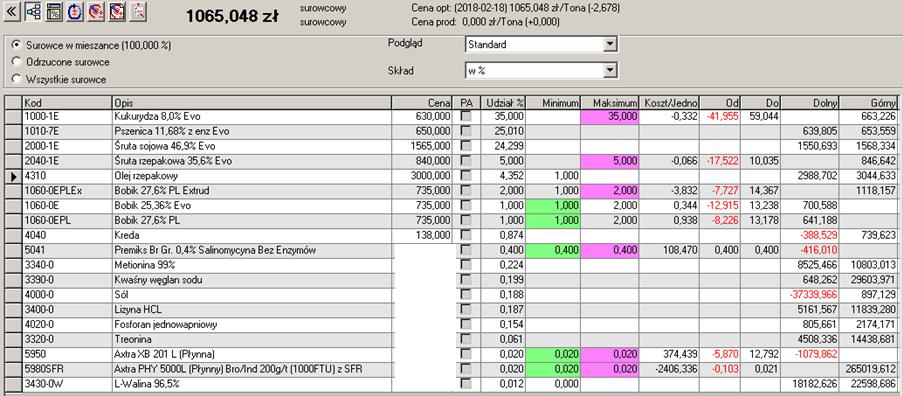Select 'Odrzucone surowce' radio button
Viewport: 903px width, 396px height.
click(16, 61)
